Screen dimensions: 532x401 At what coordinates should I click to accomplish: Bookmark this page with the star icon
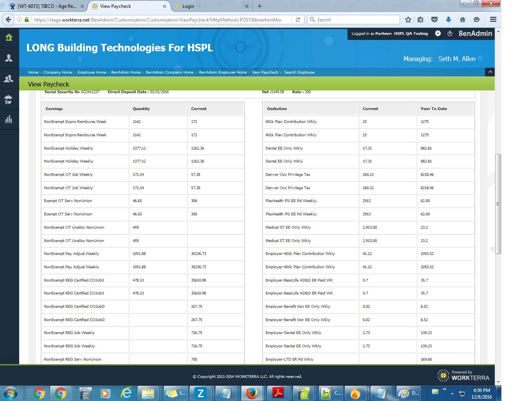tap(408, 20)
